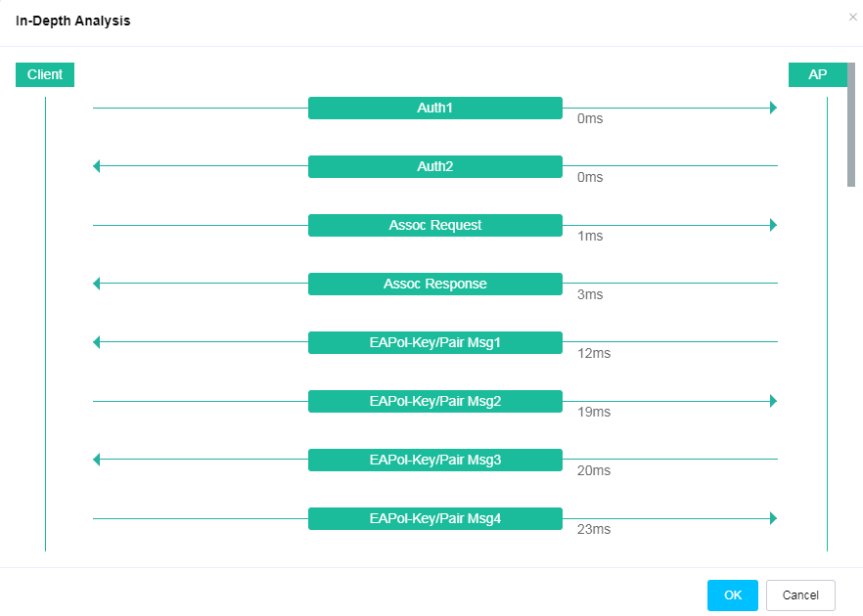863x616 pixels.
Task: Select the EAPol-Key/Pair Msg1 block
Action: 434,342
